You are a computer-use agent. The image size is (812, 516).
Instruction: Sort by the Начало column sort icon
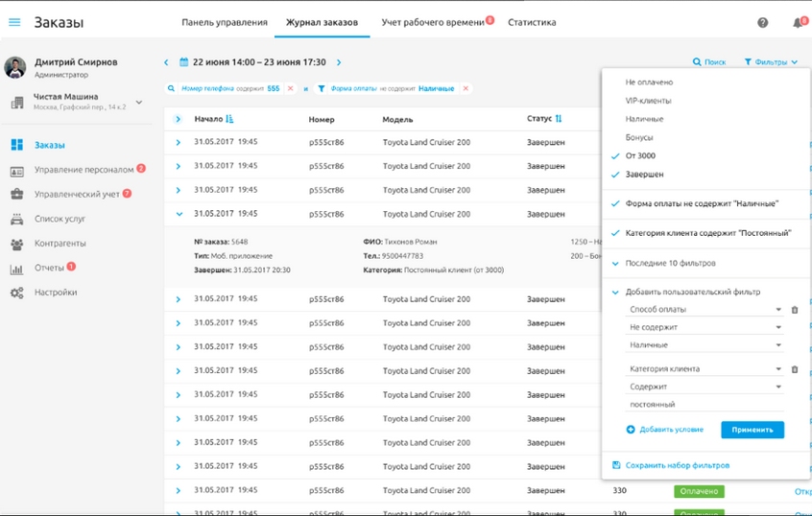click(x=230, y=119)
